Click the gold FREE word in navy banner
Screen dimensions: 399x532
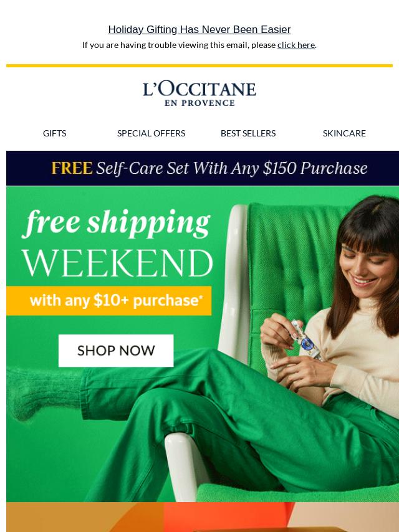tap(72, 168)
